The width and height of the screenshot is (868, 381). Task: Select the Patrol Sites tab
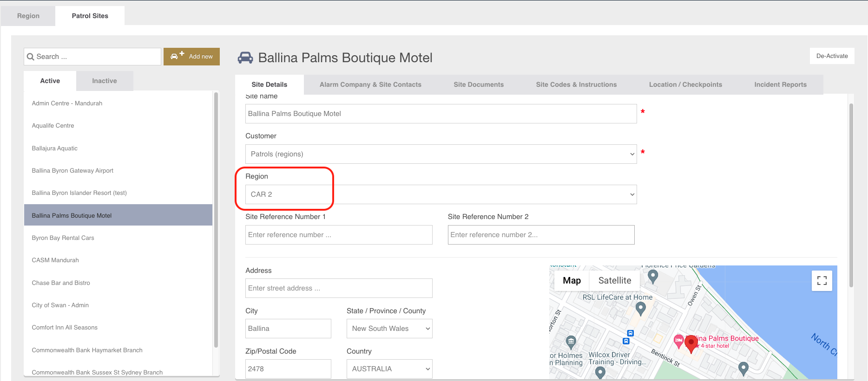pyautogui.click(x=90, y=16)
